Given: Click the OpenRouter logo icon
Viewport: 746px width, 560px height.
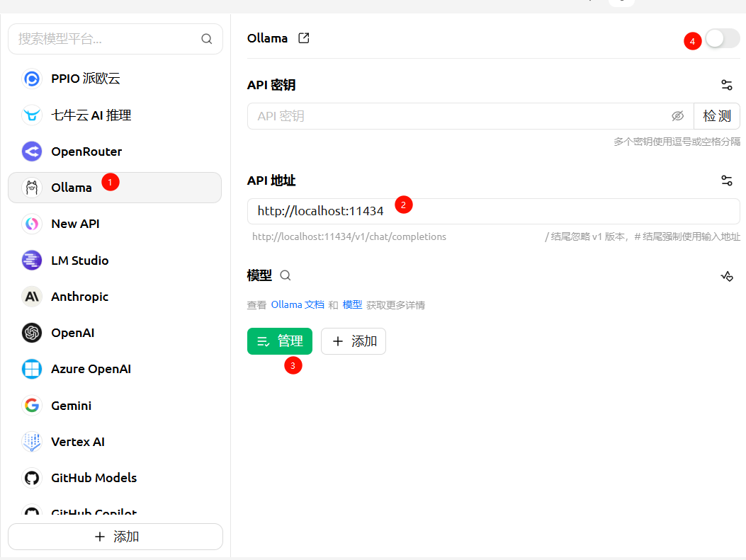Looking at the screenshot, I should 32,152.
